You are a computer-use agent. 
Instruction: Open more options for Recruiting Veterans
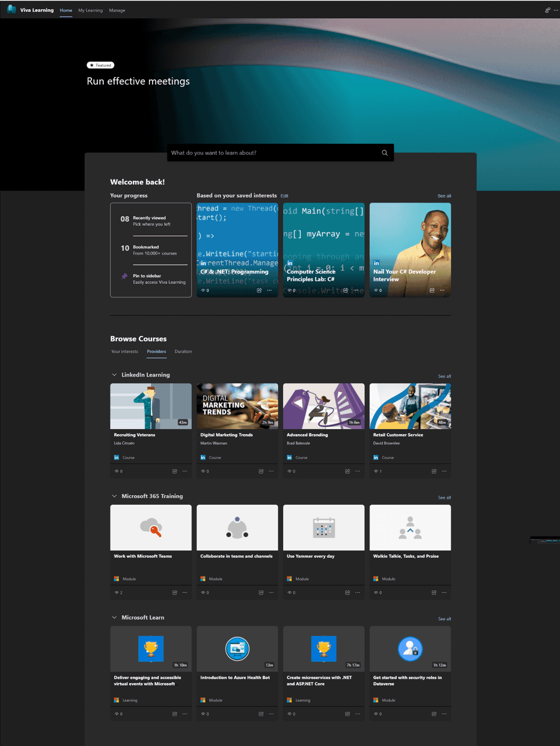(185, 471)
